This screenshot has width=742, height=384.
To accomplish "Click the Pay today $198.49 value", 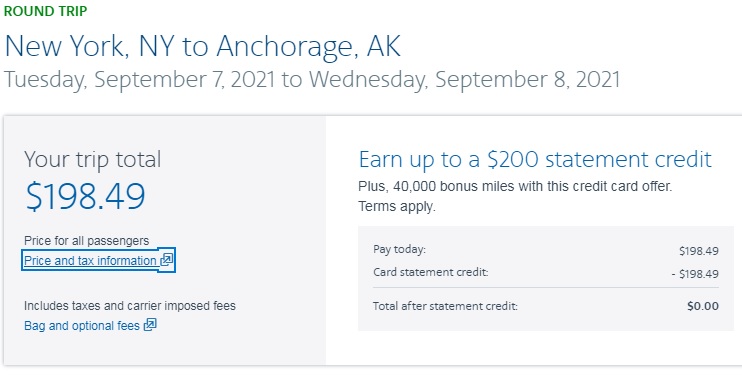I will point(699,251).
